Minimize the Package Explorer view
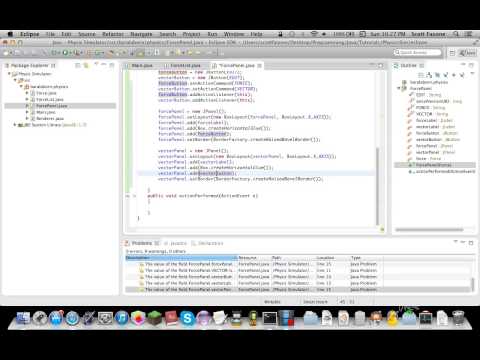This screenshot has height=360, width=480. pos(104,65)
